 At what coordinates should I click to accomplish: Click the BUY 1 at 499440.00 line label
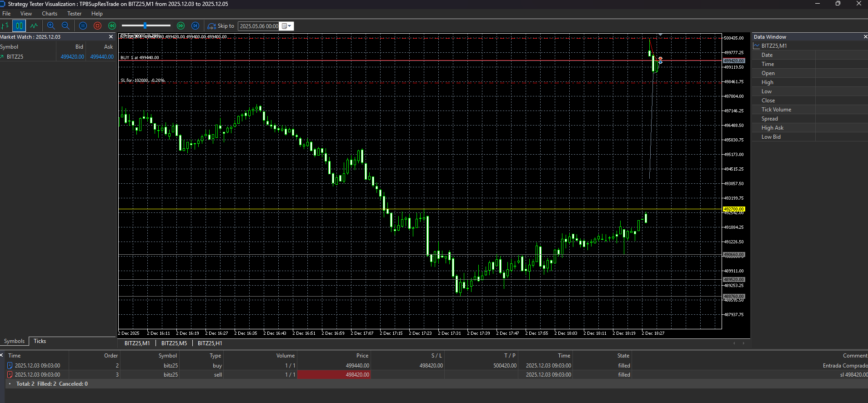[x=140, y=58]
